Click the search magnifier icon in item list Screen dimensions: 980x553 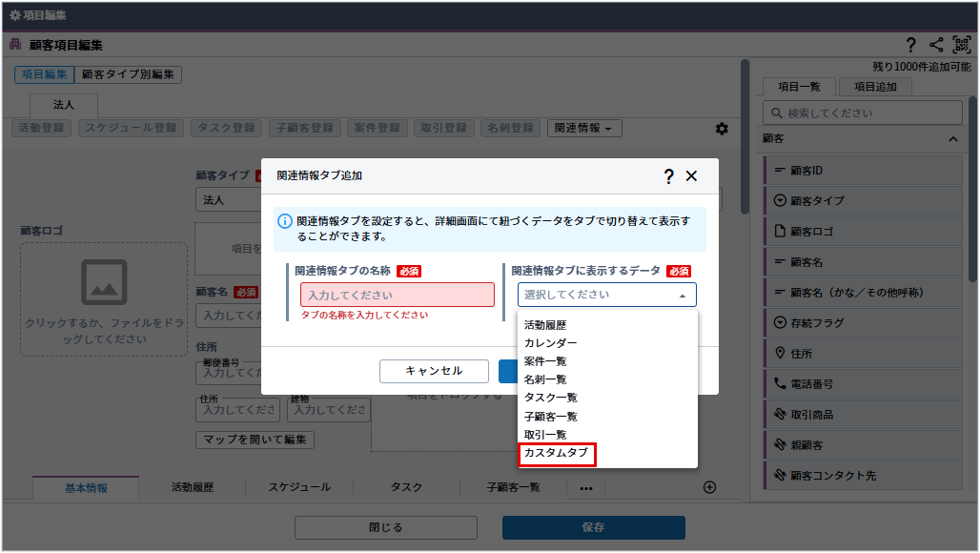776,113
